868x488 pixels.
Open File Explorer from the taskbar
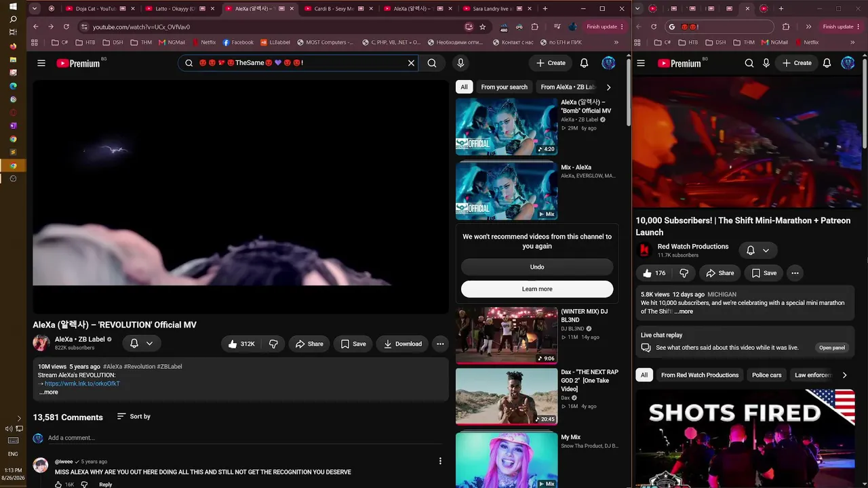point(13,60)
